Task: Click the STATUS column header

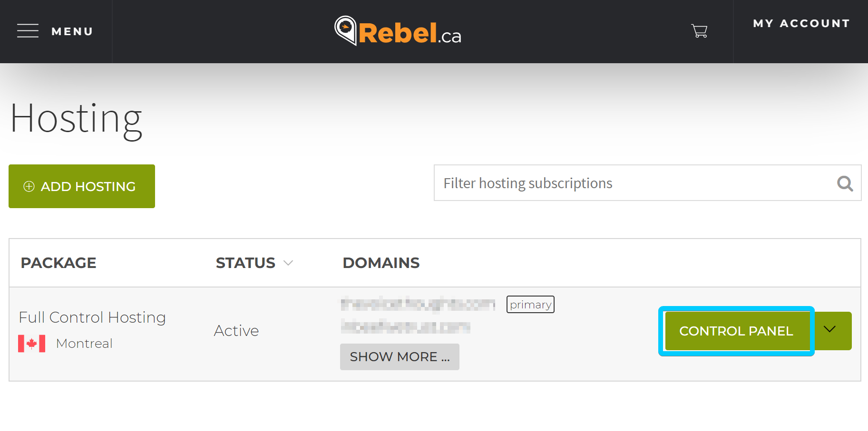Action: coord(245,263)
